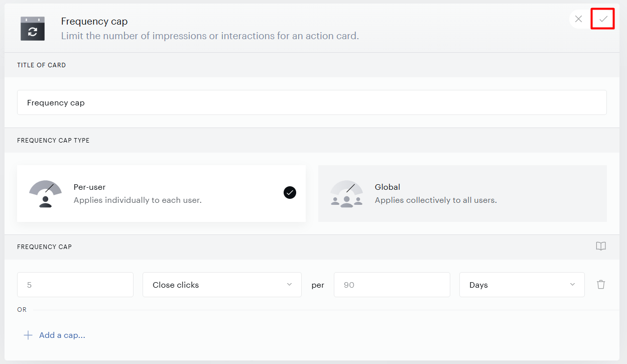Select the Per-user frequency cap type

[x=161, y=194]
